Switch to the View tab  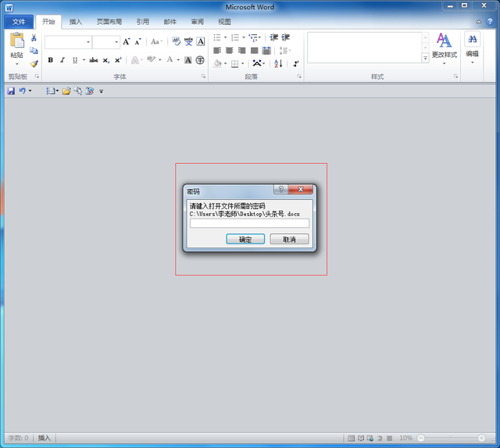224,22
